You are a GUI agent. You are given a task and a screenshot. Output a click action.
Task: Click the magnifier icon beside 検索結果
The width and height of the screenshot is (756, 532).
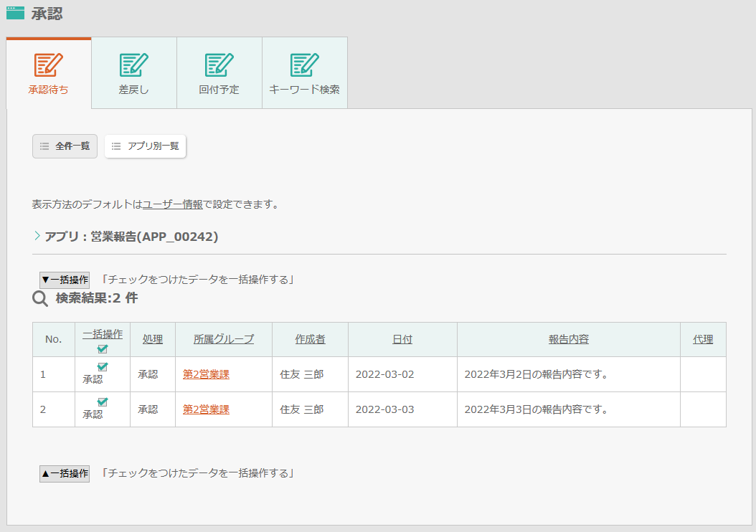tap(40, 299)
